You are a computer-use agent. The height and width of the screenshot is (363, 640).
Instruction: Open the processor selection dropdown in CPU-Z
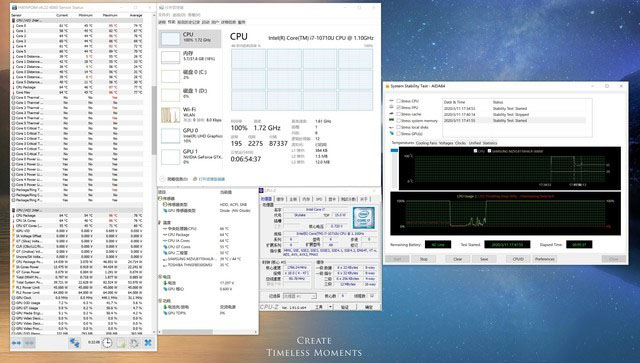(x=300, y=296)
